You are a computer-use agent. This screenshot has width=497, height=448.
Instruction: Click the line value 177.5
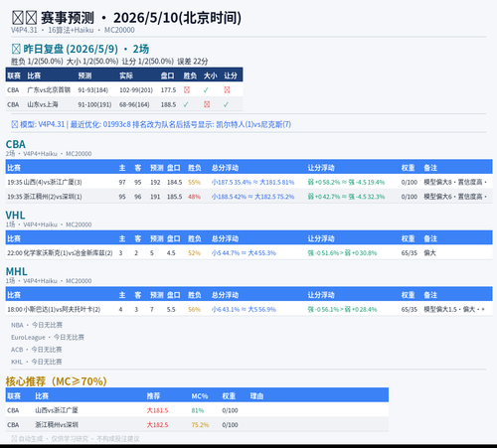[168, 90]
